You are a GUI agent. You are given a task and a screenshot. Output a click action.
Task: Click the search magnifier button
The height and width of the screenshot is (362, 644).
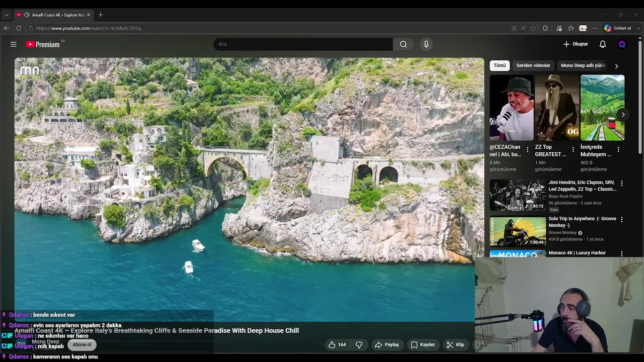[x=403, y=44]
